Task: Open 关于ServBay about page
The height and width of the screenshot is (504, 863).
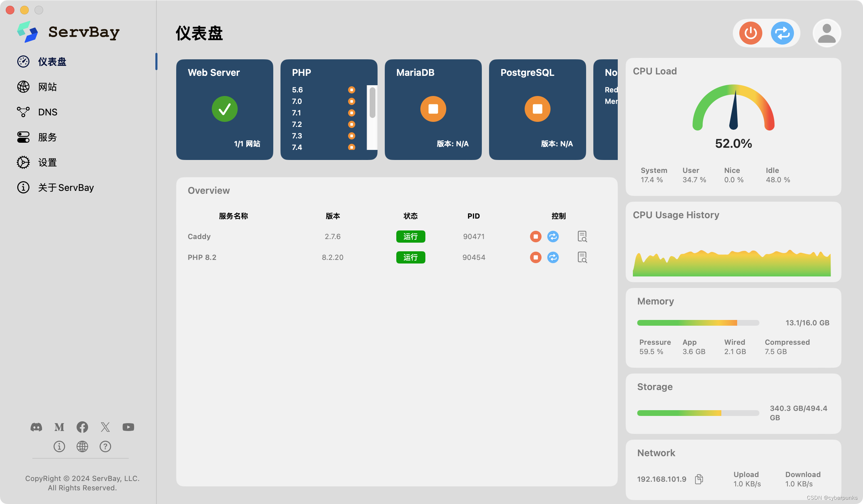Action: [55, 187]
